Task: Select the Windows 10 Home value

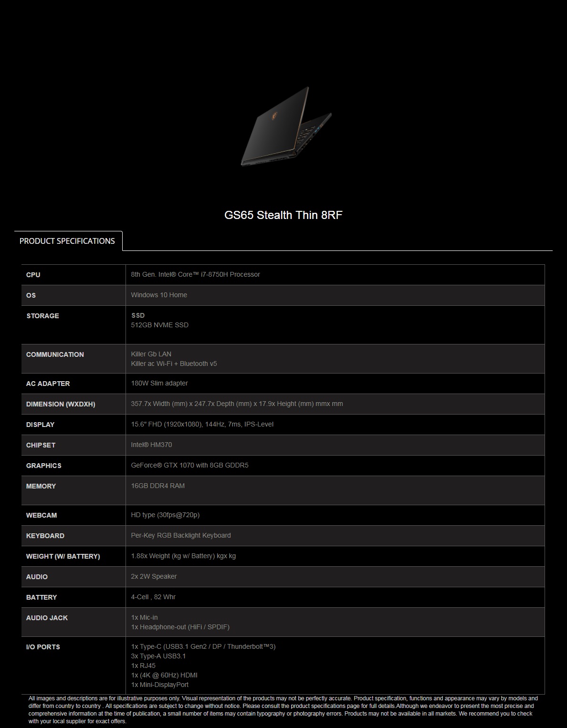Action: tap(159, 295)
